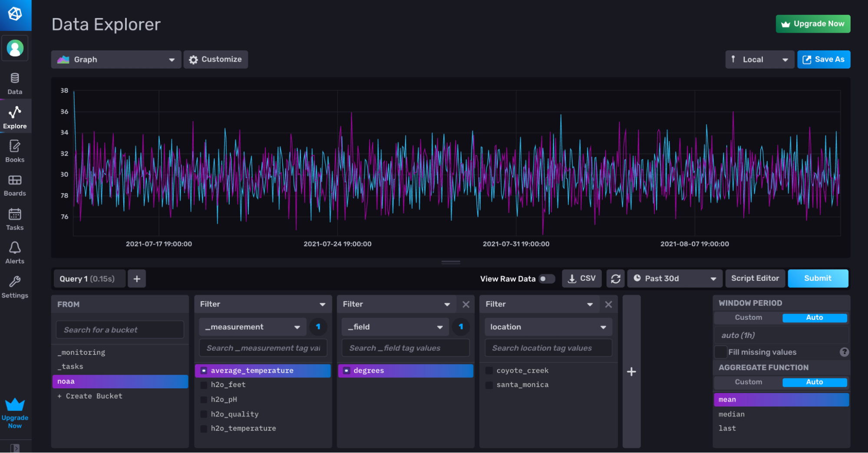Switch Aggregate Function to Custom
This screenshot has width=868, height=453.
coord(748,382)
